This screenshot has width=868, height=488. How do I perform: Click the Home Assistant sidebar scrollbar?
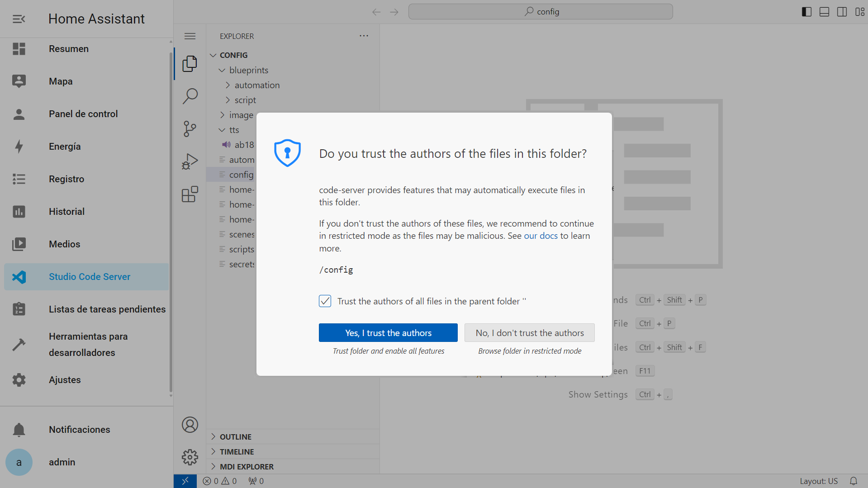pos(171,222)
